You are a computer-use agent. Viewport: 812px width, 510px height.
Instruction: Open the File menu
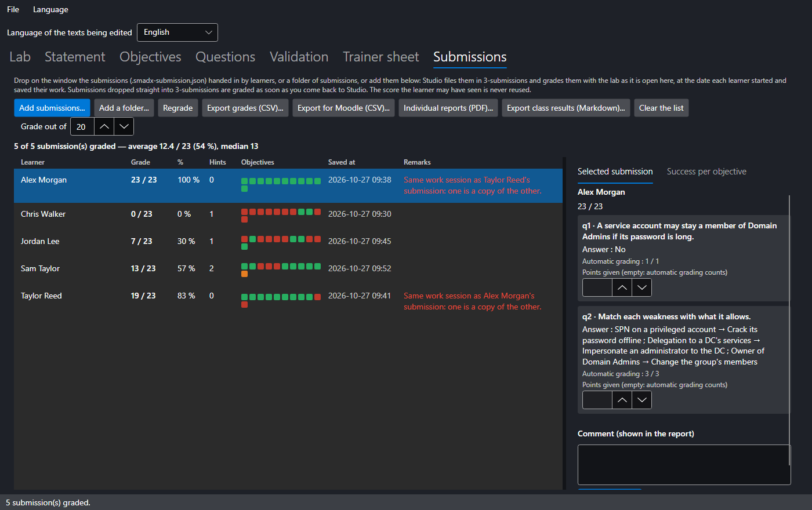(x=13, y=9)
